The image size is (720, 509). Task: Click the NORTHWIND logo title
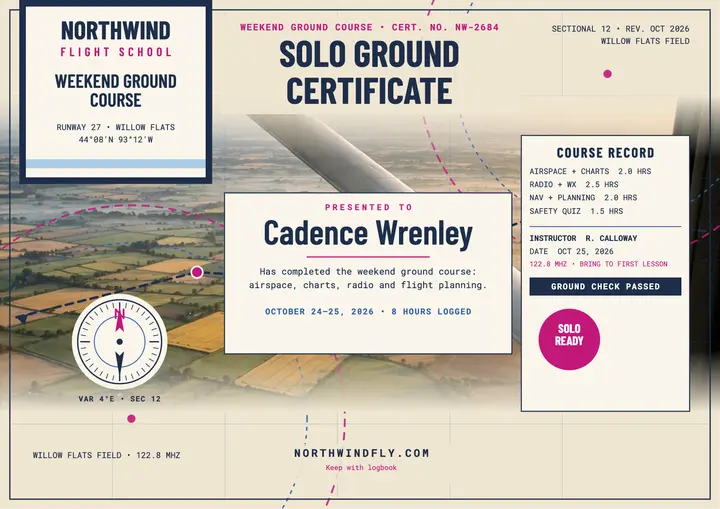(x=116, y=31)
